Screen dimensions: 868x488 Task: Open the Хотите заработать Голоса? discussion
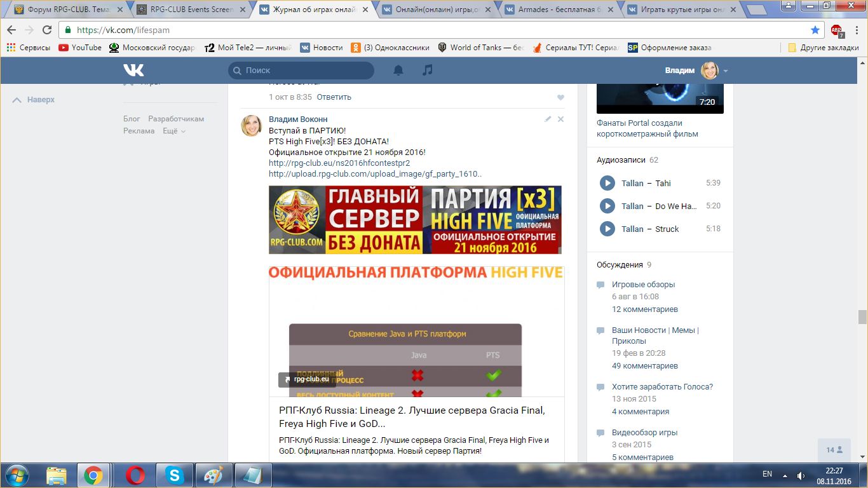[x=662, y=386]
